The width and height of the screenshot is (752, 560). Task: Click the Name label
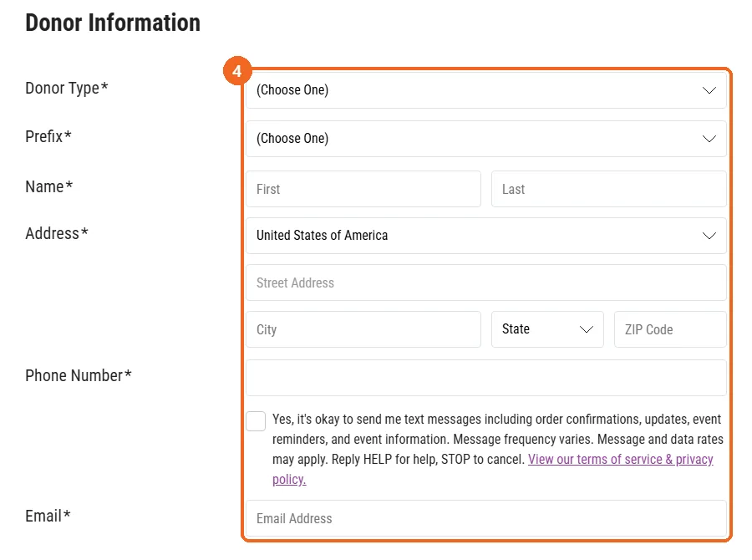coord(49,186)
